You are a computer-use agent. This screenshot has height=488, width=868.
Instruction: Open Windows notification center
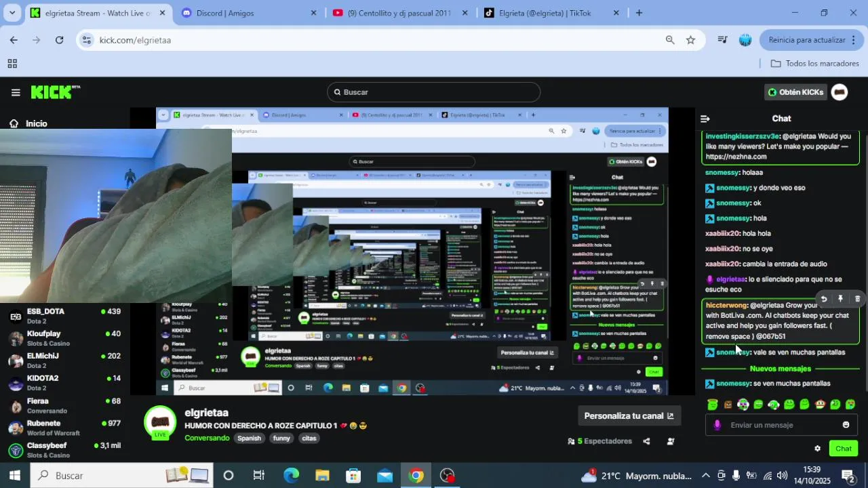coord(848,476)
